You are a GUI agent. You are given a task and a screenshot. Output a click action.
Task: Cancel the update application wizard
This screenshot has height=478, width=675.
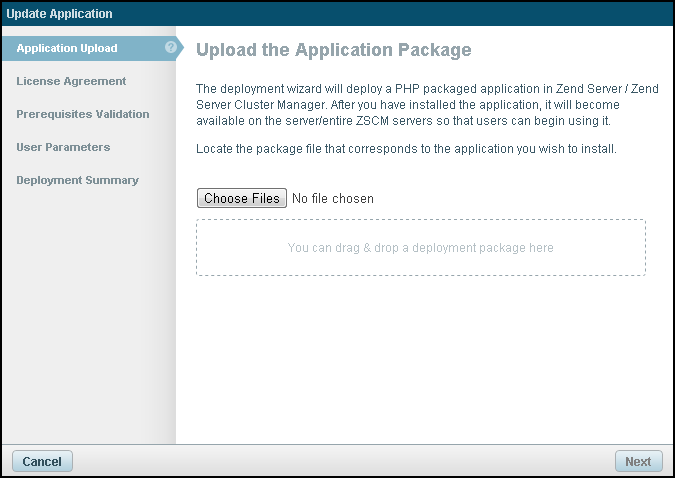[42, 461]
